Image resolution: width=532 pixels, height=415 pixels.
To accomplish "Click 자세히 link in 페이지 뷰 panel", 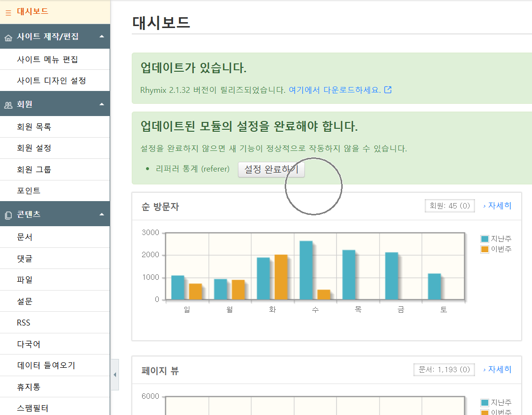I will pos(497,369).
